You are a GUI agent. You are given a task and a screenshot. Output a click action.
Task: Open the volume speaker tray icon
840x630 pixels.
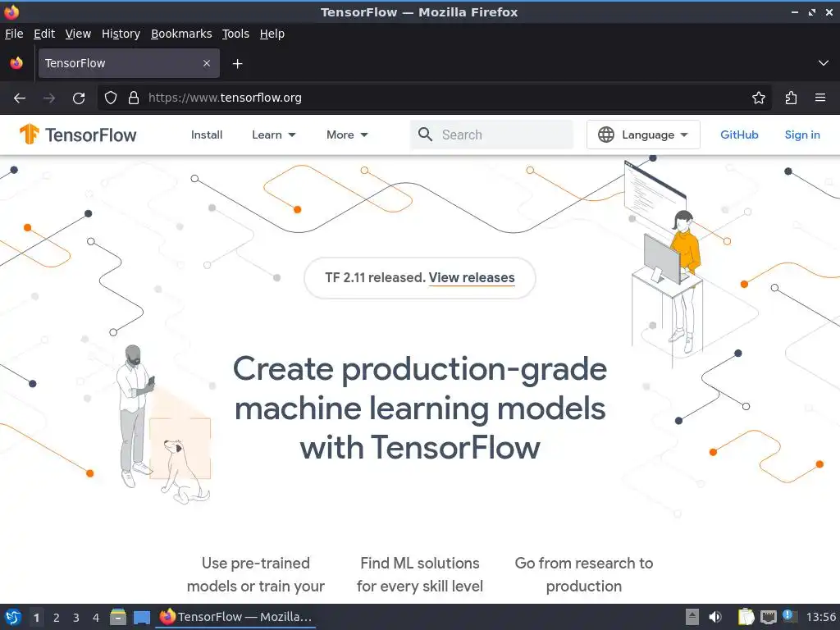715,617
